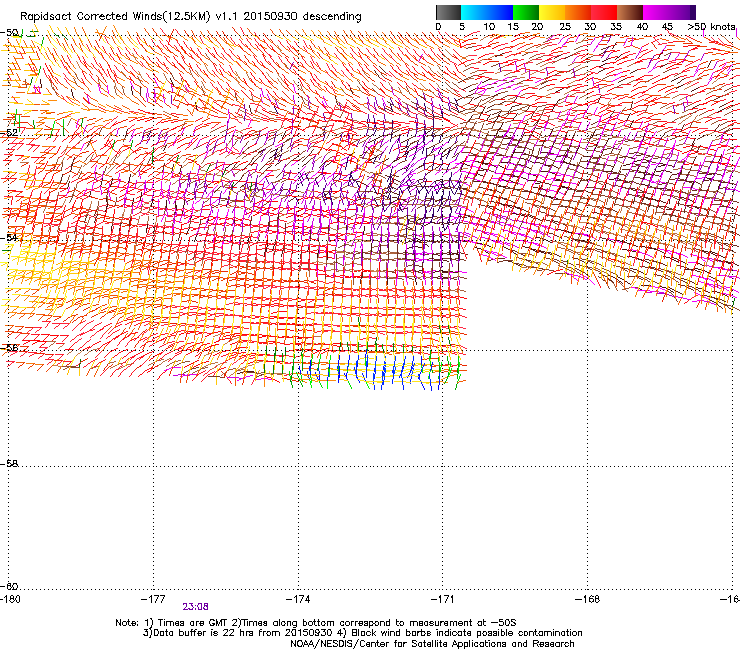Click the '-60' latitude axis label
The height and width of the screenshot is (650, 740).
tap(9, 586)
